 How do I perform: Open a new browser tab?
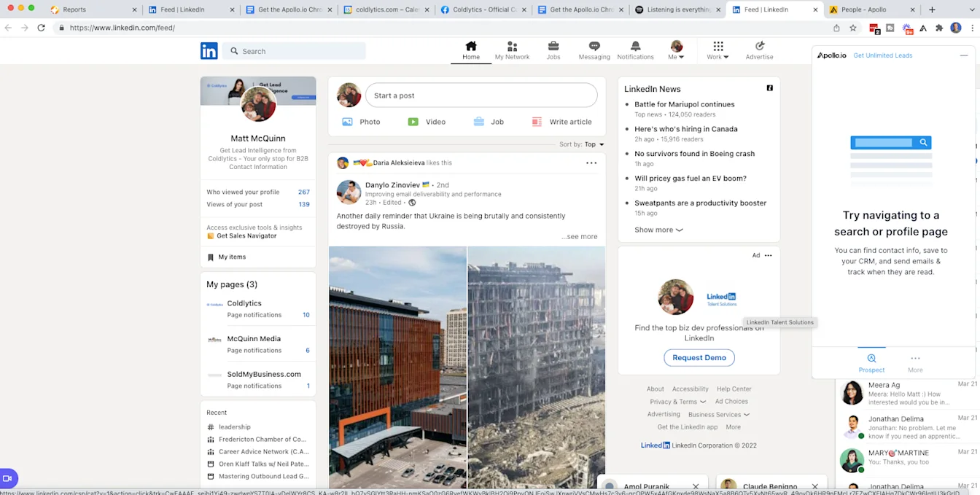pyautogui.click(x=932, y=9)
